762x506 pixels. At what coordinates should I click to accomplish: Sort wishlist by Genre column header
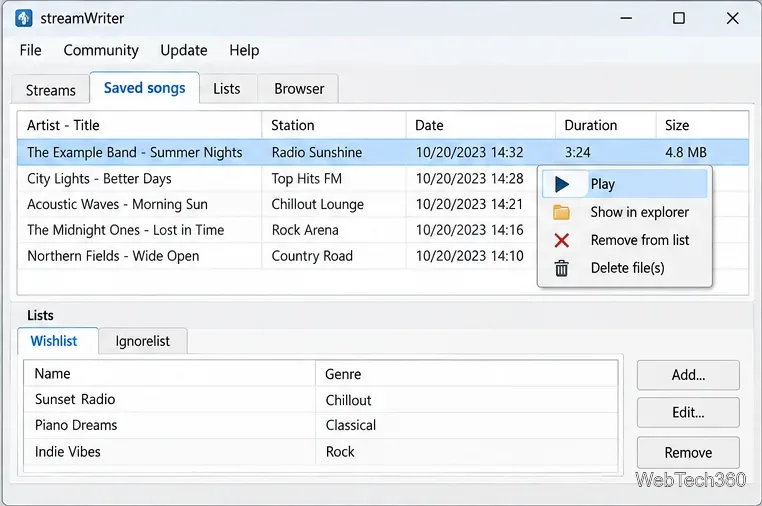click(x=467, y=374)
